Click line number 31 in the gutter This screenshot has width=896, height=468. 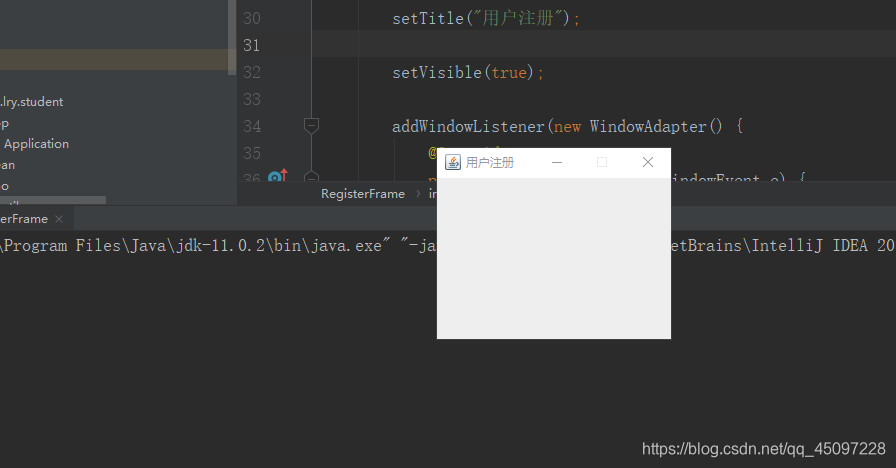pos(251,45)
